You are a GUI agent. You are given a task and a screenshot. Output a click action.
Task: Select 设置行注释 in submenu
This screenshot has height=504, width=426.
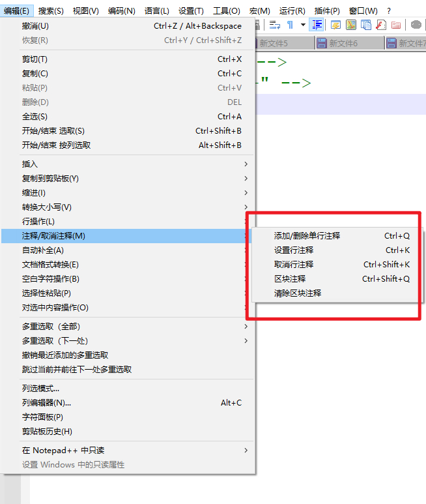pos(337,250)
